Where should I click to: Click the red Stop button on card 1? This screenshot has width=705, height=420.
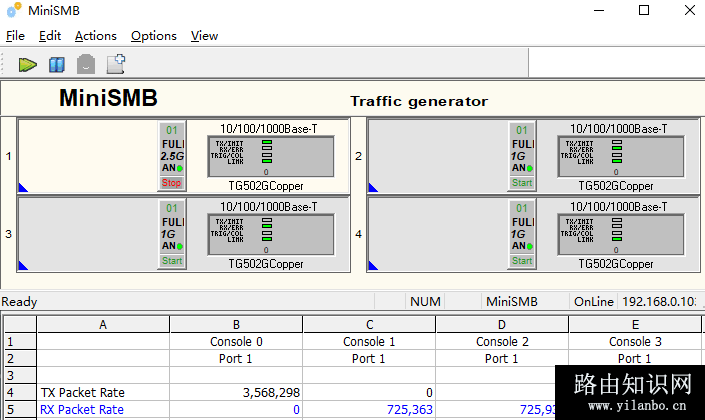[x=171, y=183]
